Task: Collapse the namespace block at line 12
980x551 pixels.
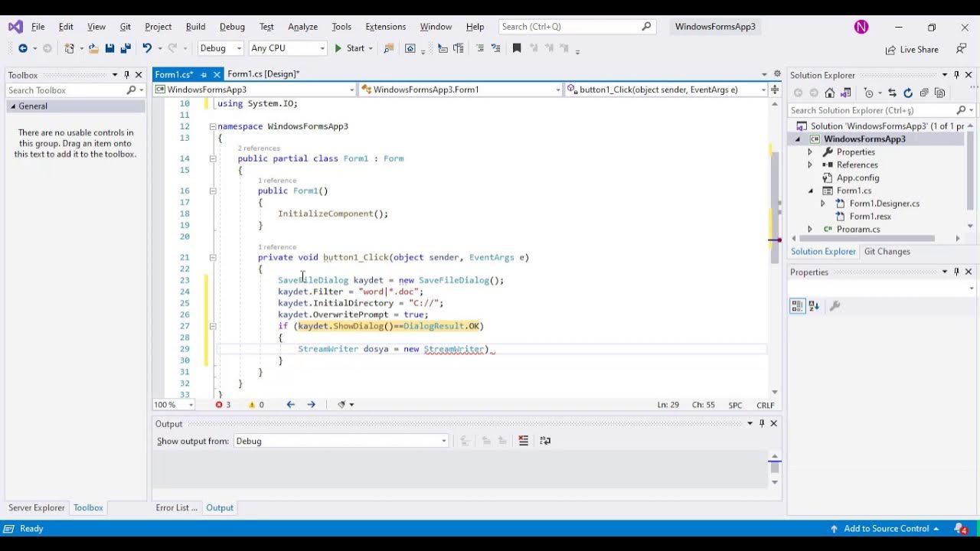Action: (x=213, y=126)
